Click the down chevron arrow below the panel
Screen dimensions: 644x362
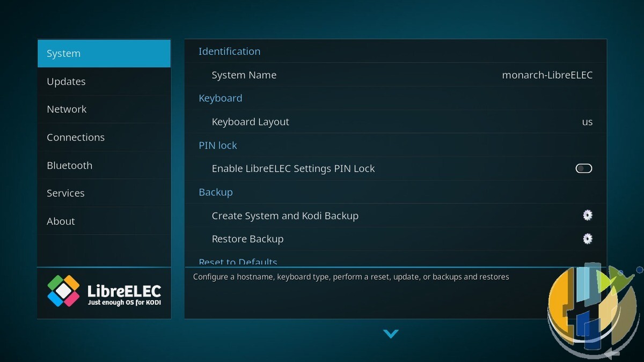[391, 334]
